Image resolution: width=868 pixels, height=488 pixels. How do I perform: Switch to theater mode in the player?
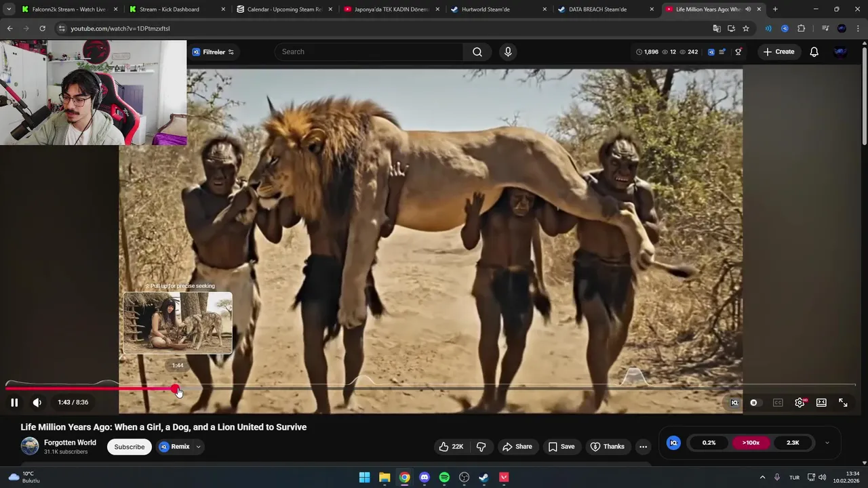821,403
